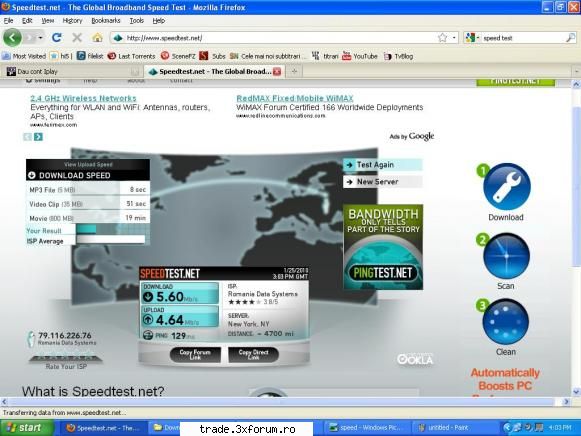Screen dimensions: 581x436
Task: Click the New Server button
Action: point(383,182)
